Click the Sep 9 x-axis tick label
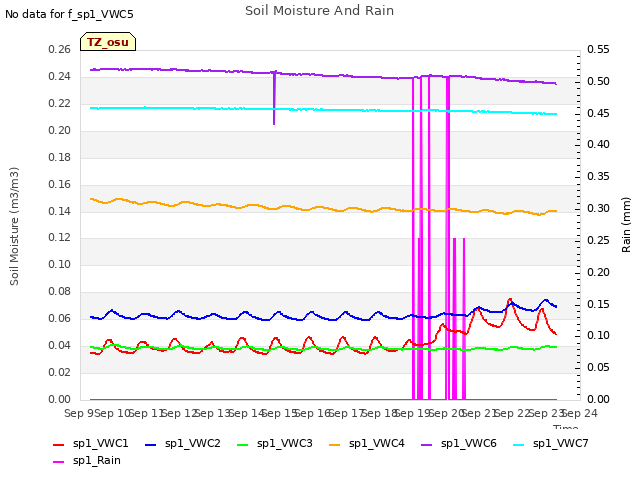The height and width of the screenshot is (480, 640). [79, 413]
